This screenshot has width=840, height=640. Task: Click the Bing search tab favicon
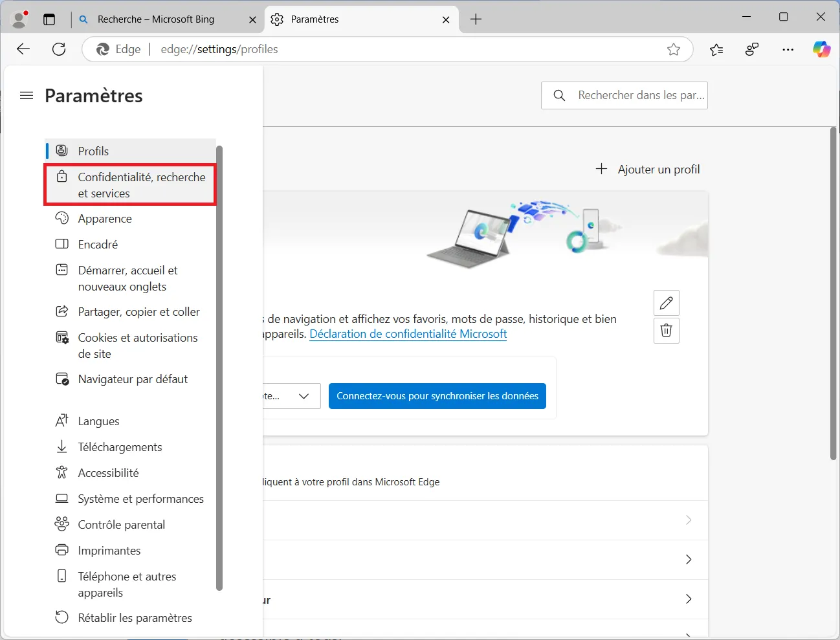[x=83, y=19]
